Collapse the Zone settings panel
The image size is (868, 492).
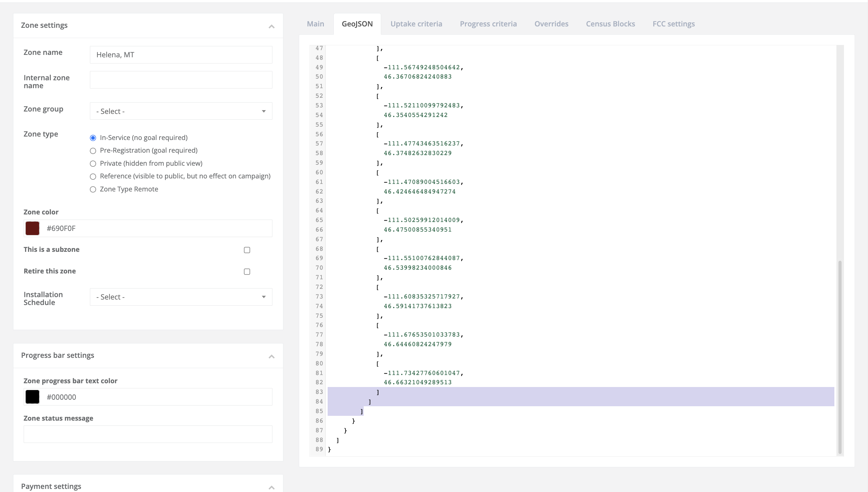pos(271,26)
